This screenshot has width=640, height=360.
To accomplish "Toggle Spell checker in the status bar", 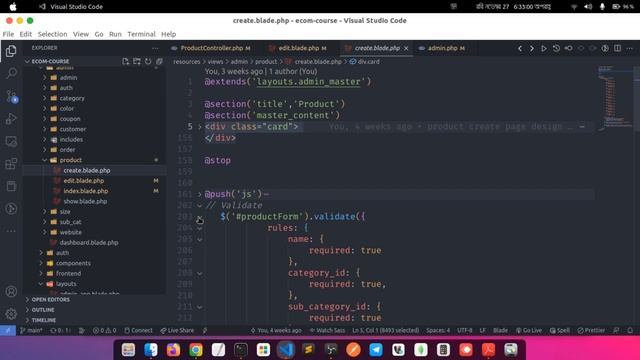I will coord(560,330).
